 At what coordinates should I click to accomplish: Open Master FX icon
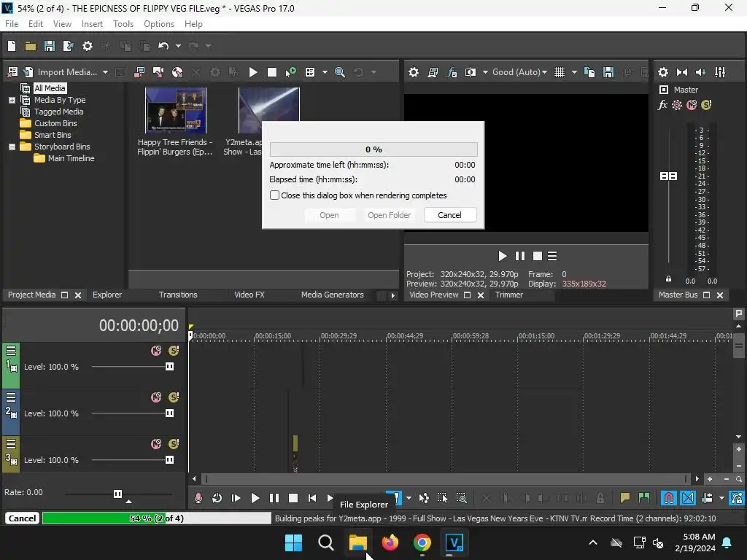(662, 105)
